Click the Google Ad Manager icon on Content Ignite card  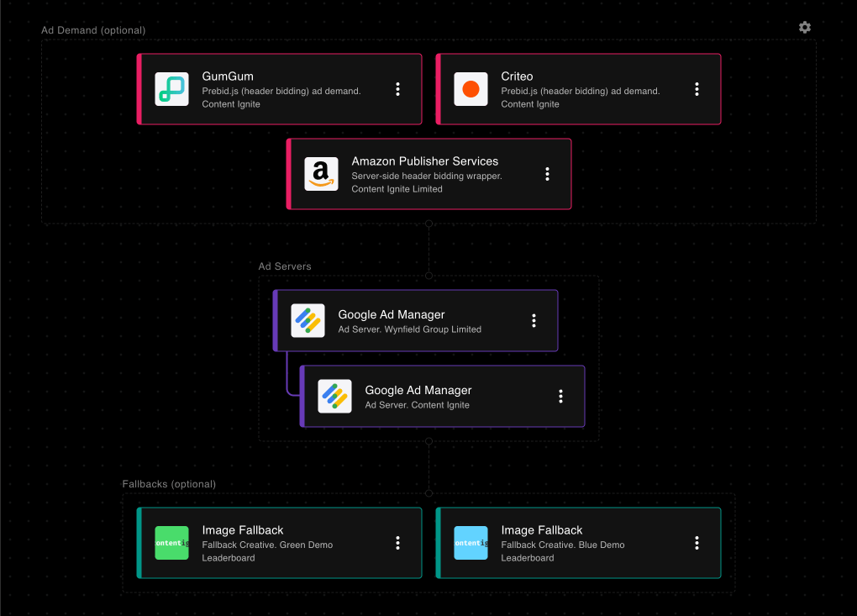point(334,396)
